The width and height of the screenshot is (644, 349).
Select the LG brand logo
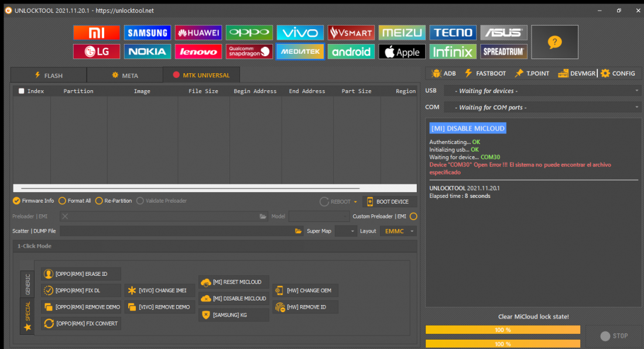[x=97, y=52]
